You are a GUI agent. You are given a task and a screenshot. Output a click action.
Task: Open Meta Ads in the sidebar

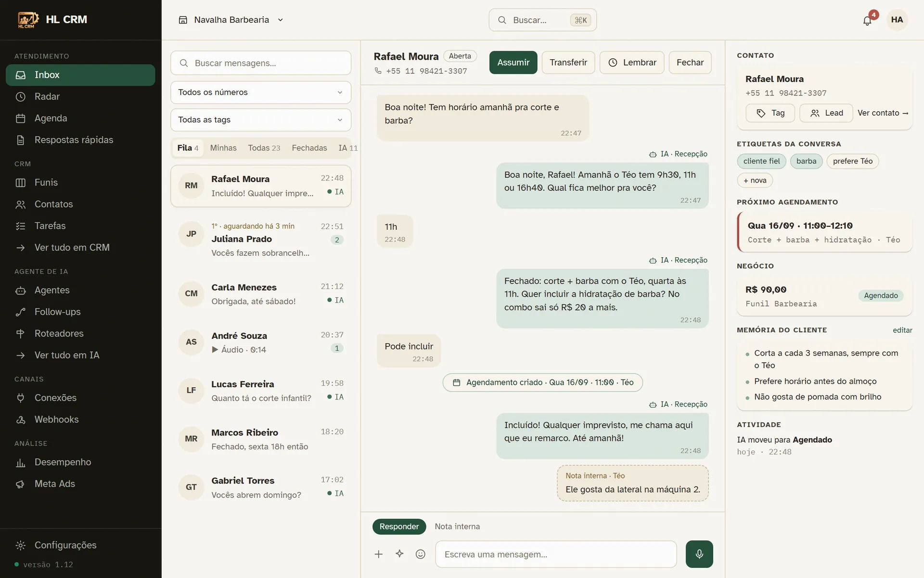80,484
